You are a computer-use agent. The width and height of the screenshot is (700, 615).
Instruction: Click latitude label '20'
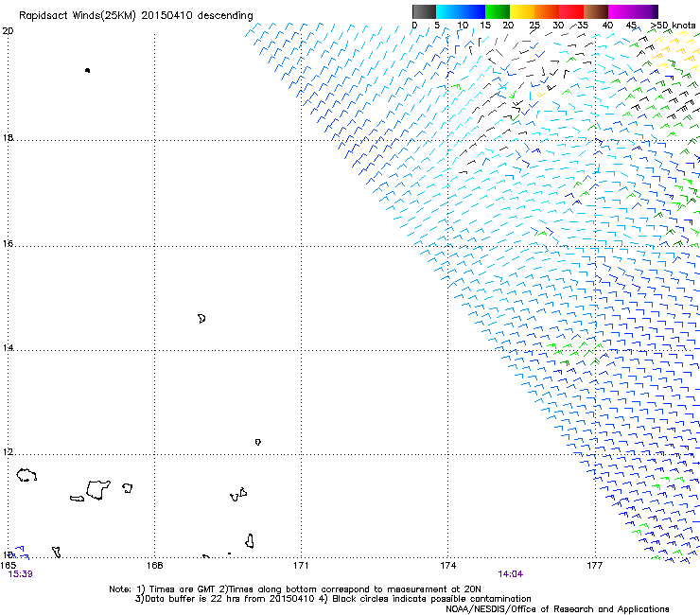(x=8, y=31)
